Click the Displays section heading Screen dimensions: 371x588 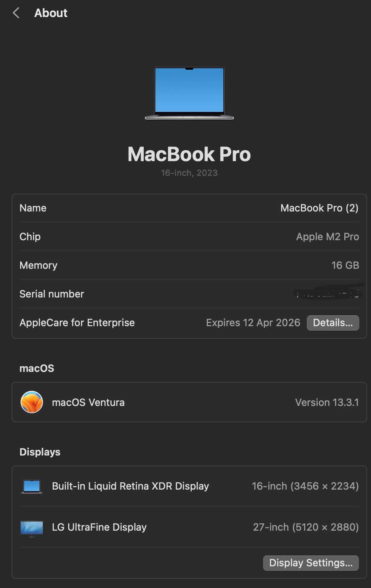[x=40, y=452]
